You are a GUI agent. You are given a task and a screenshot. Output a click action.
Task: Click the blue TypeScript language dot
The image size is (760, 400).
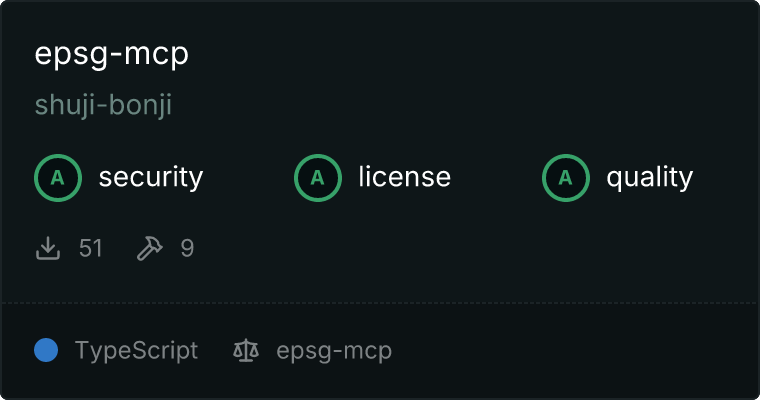point(46,350)
